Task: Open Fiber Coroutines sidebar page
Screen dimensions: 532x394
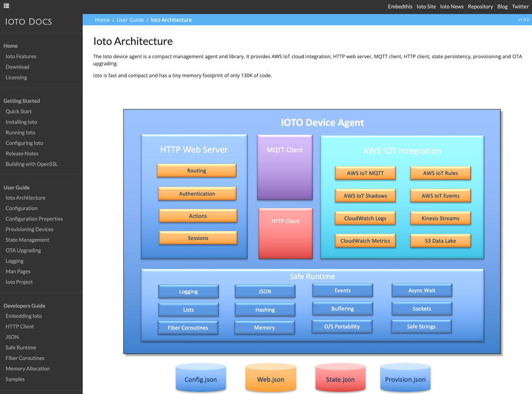Action: (x=25, y=358)
